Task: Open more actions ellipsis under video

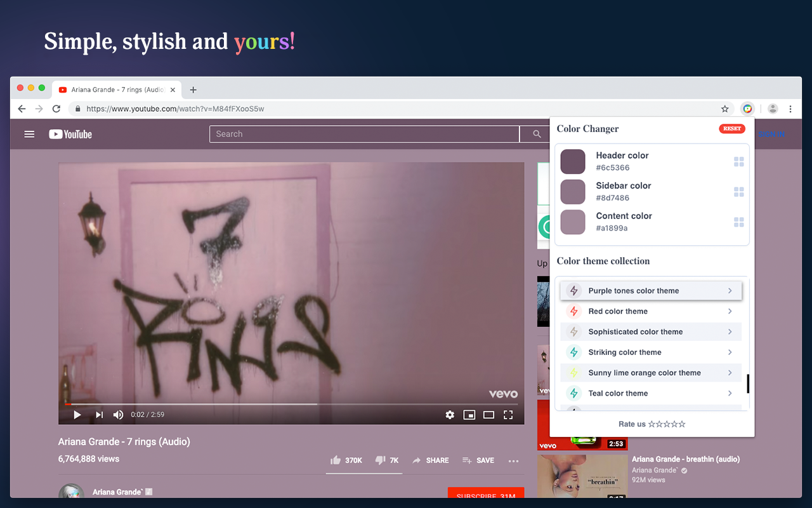Action: [514, 460]
